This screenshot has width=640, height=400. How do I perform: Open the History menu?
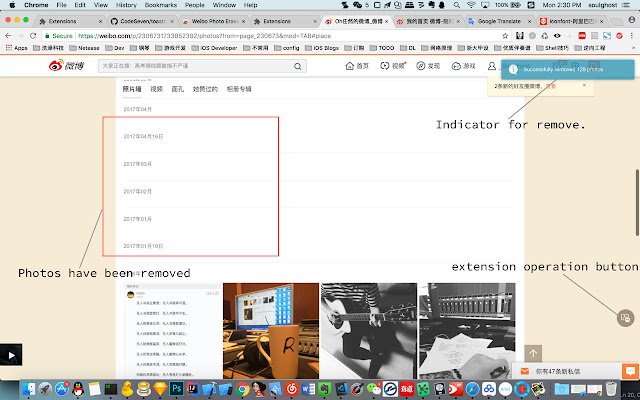click(126, 5)
